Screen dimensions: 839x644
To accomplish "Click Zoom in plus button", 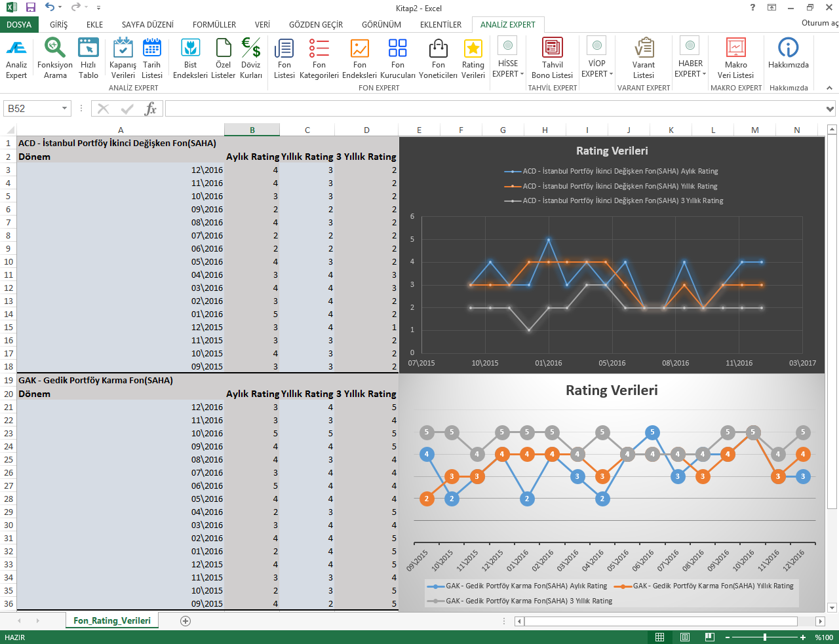I will coord(804,637).
